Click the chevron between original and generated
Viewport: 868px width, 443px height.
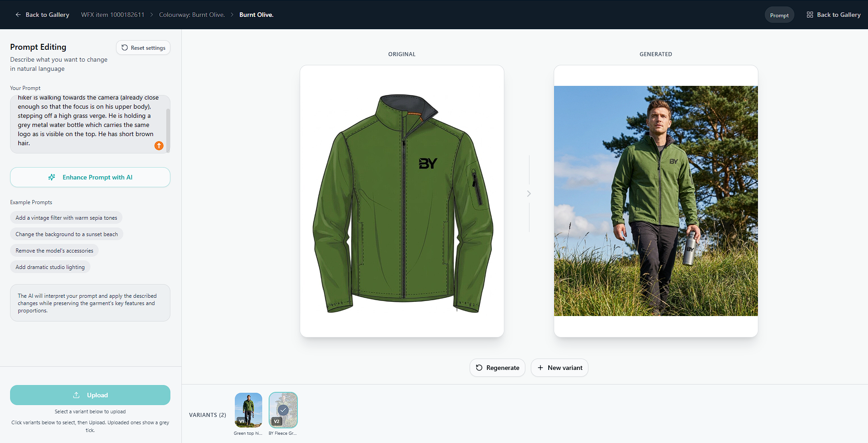pyautogui.click(x=529, y=194)
